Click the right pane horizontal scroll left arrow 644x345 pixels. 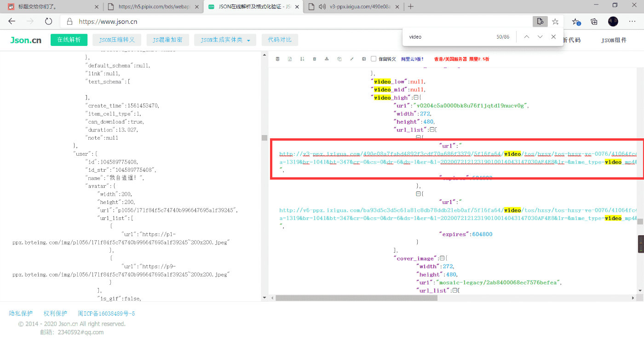271,298
